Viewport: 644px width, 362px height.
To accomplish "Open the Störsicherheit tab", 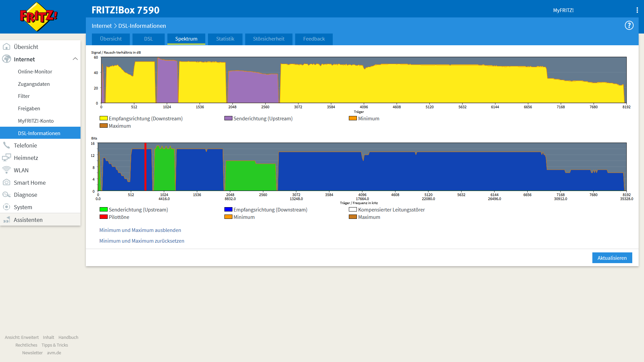I will pyautogui.click(x=268, y=39).
